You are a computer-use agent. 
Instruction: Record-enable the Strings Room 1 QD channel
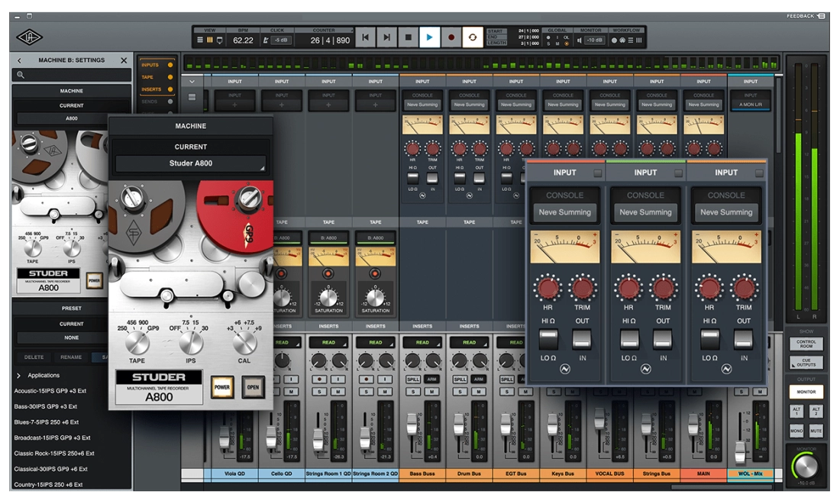[x=320, y=380]
